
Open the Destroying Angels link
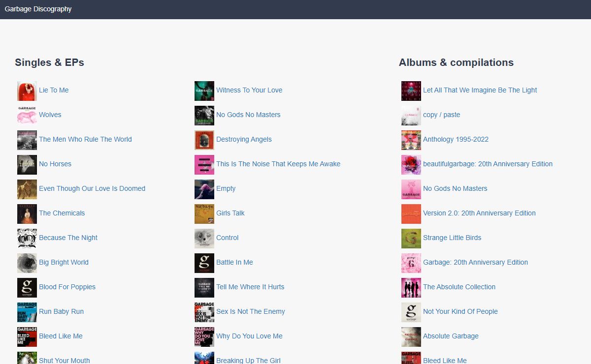(x=244, y=139)
